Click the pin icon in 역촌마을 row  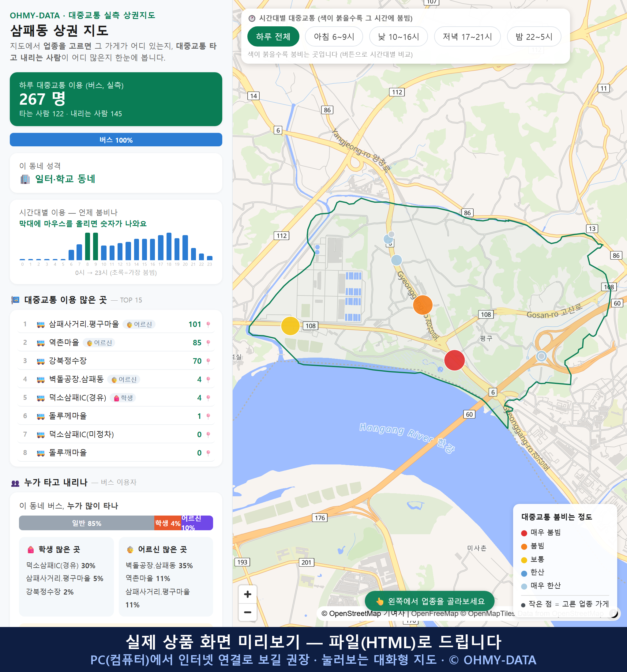pyautogui.click(x=208, y=343)
